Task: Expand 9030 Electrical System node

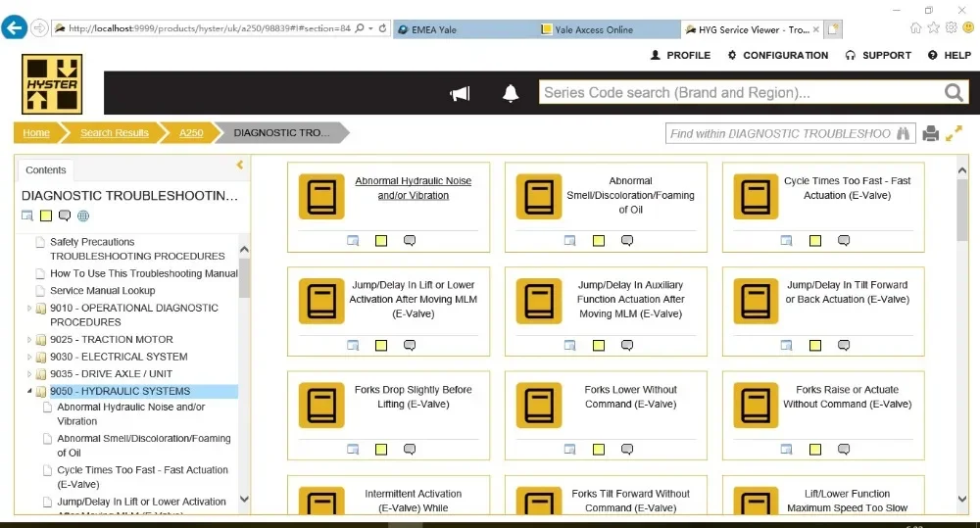Action: 28,357
